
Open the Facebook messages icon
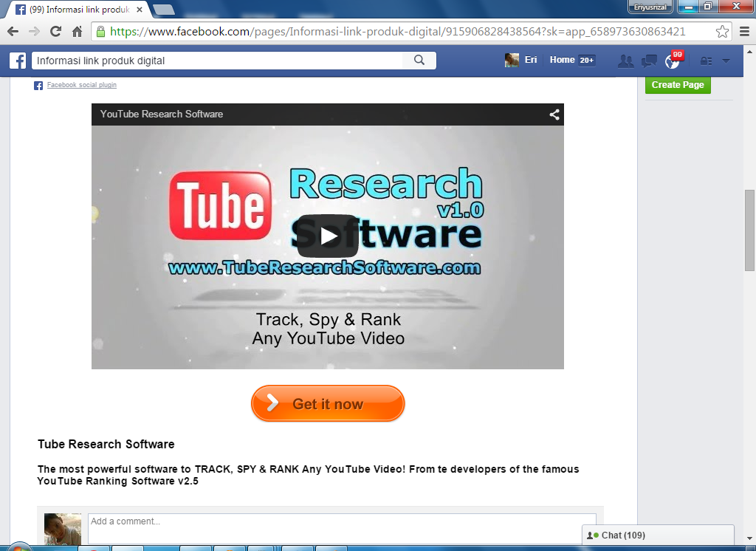[x=649, y=61]
